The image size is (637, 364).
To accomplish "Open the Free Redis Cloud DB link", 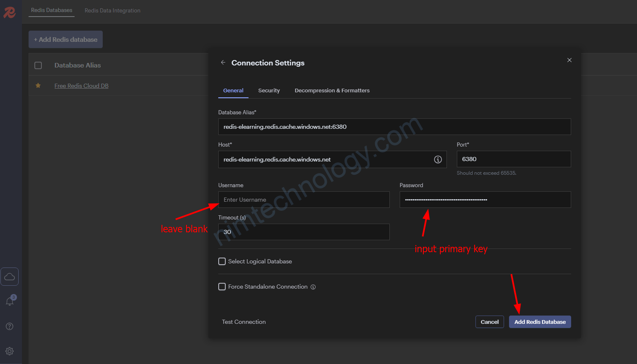I will pos(82,86).
